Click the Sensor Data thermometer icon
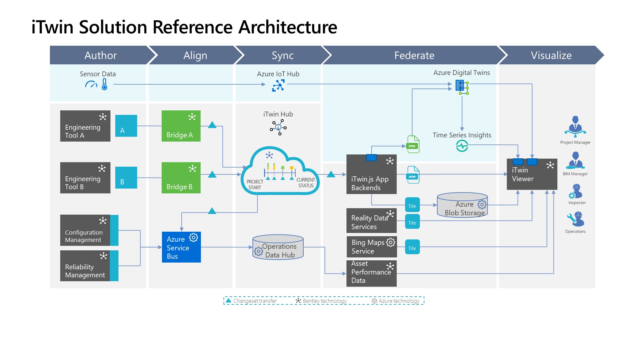Screen dimensions: 644x362 pos(104,84)
